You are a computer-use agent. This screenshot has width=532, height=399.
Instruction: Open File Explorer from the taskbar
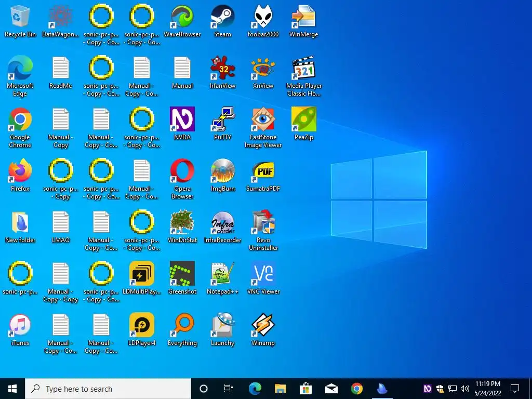click(280, 389)
